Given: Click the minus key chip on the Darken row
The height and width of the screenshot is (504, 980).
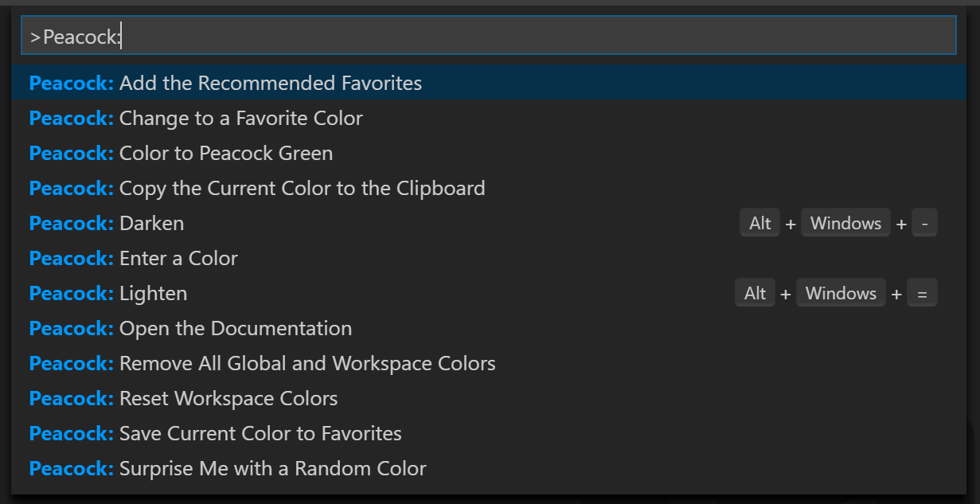Looking at the screenshot, I should pos(925,223).
